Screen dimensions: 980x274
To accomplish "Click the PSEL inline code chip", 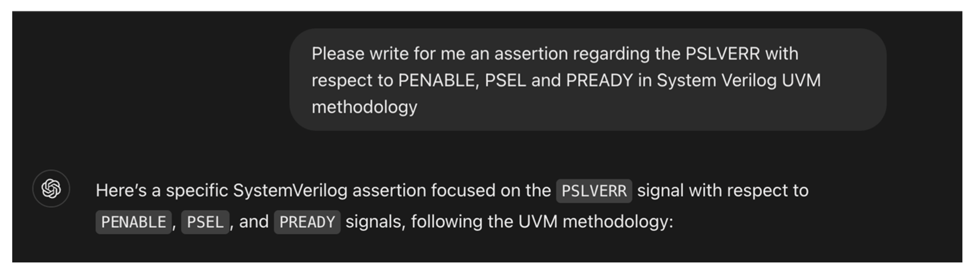I will [205, 222].
